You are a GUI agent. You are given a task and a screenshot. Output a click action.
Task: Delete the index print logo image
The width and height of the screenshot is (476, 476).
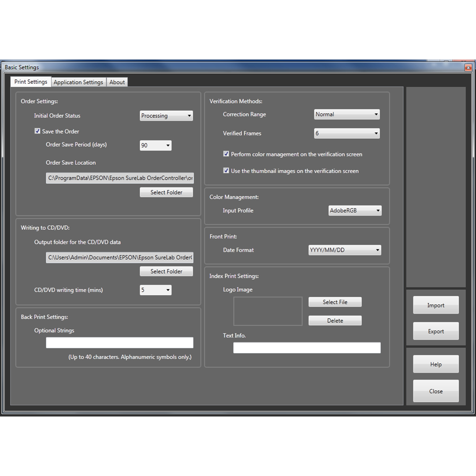[x=335, y=321]
